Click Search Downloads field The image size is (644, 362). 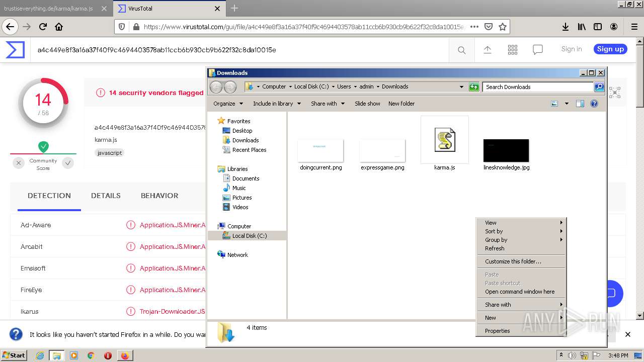(538, 86)
